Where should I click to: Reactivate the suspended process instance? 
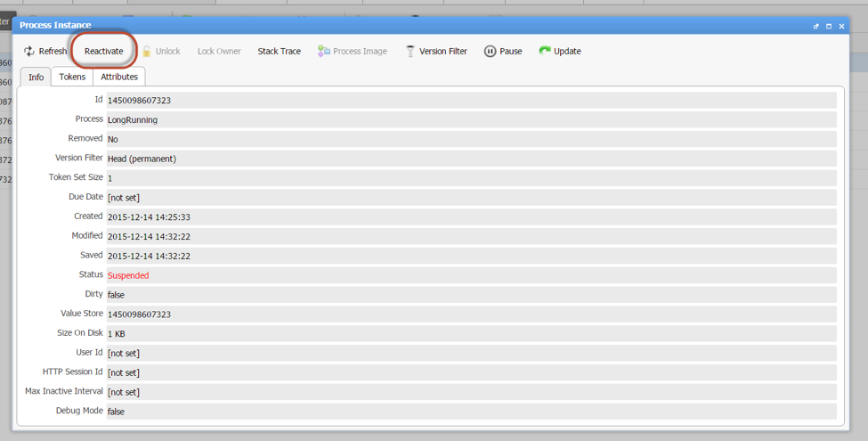point(103,51)
